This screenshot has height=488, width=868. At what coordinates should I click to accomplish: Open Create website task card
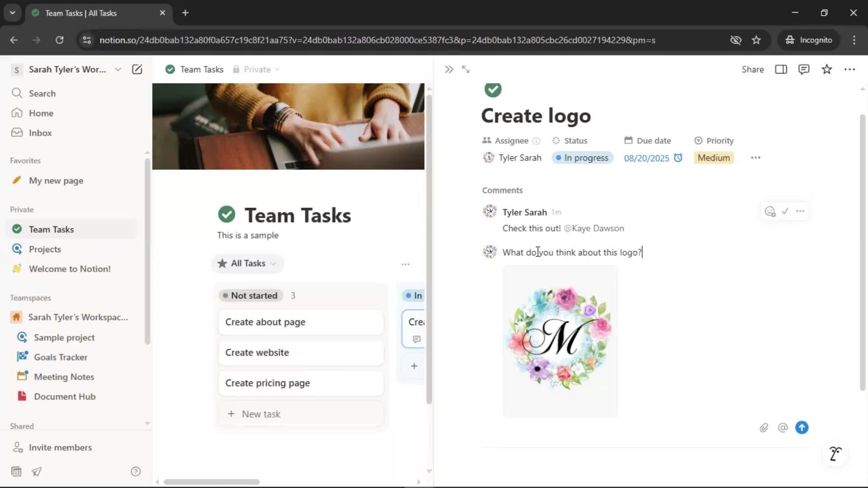[x=301, y=352]
